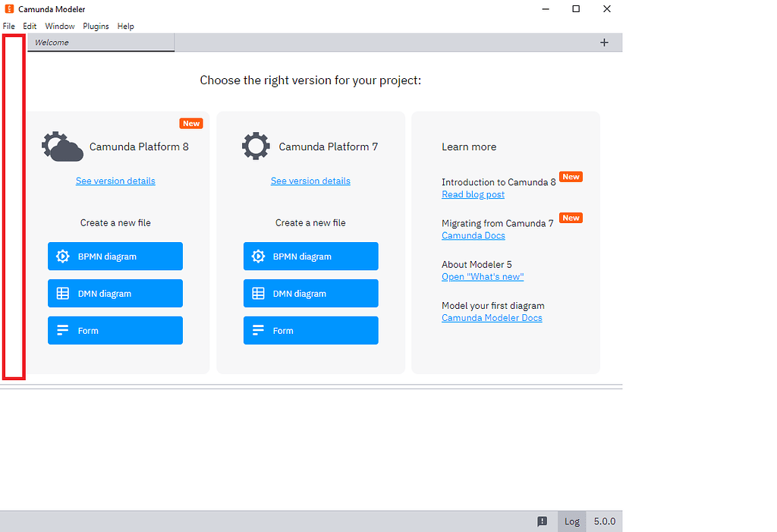Click the plus icon to create new tab
This screenshot has width=777, height=532.
(604, 42)
